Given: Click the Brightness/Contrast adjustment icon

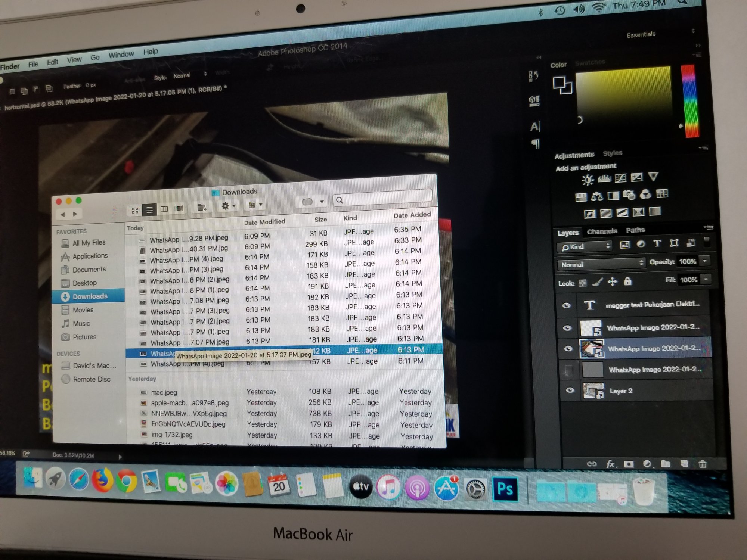Looking at the screenshot, I should click(588, 180).
